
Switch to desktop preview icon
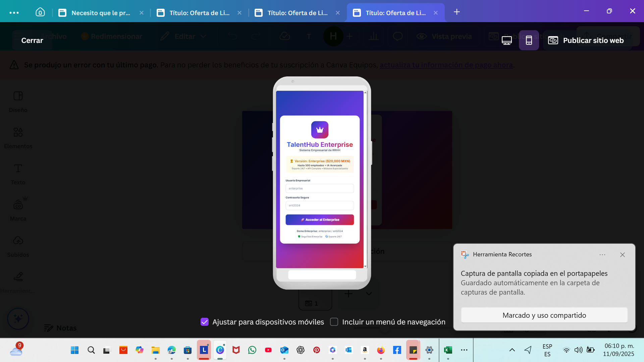pyautogui.click(x=506, y=41)
